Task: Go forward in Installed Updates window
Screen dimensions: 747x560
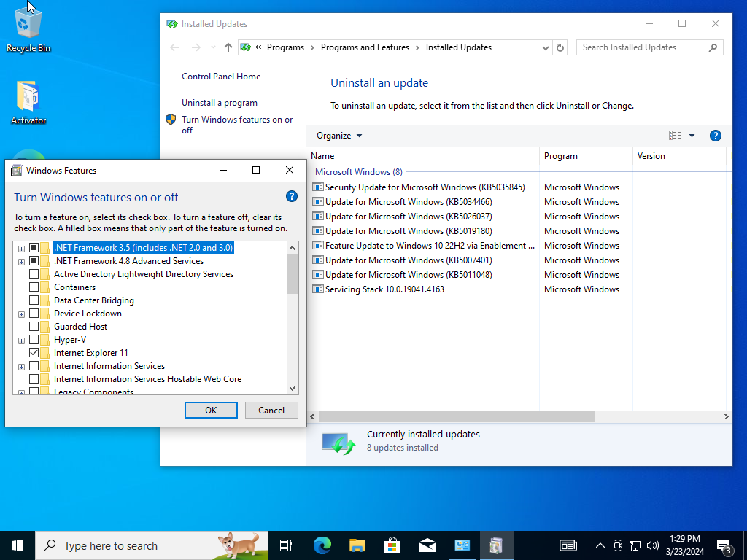Action: pos(196,47)
